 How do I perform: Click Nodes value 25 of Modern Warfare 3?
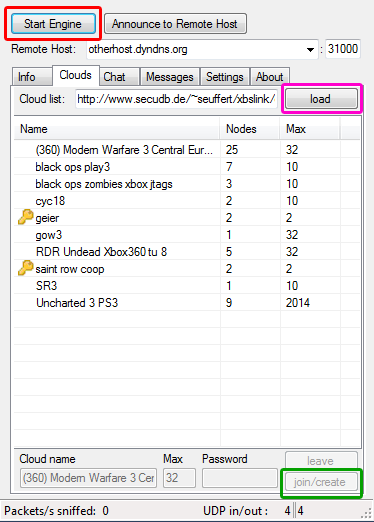click(232, 150)
